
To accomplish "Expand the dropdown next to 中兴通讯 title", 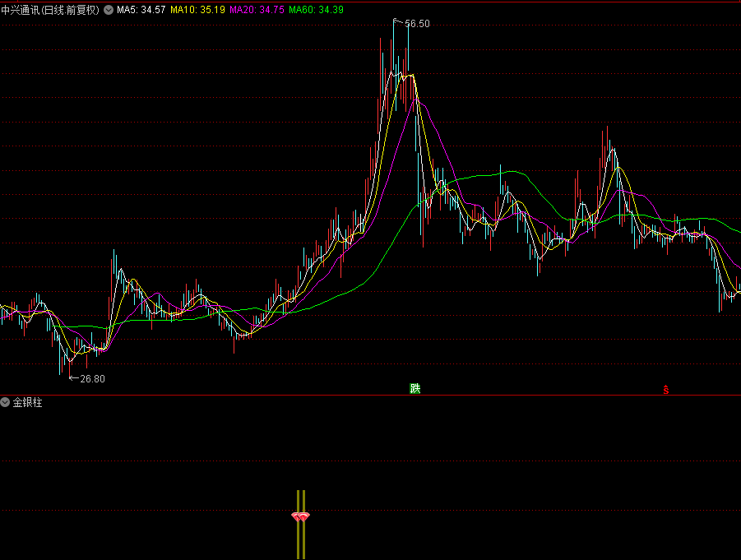I will (x=109, y=10).
